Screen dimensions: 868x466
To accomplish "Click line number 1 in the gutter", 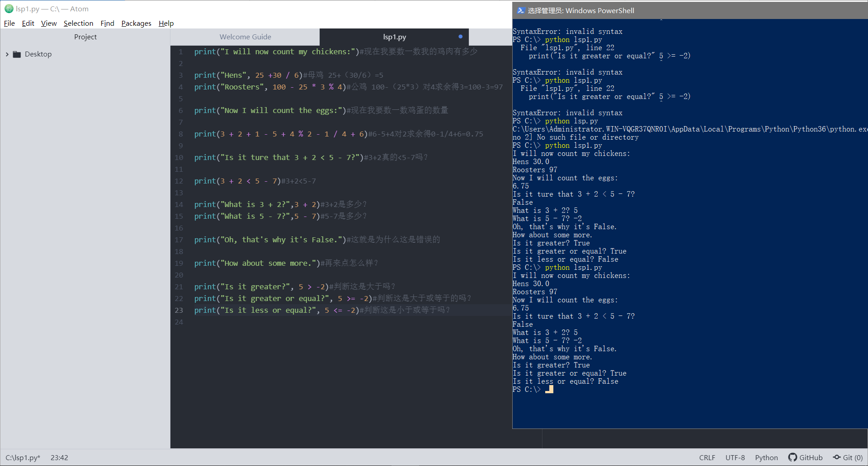I will coord(180,52).
